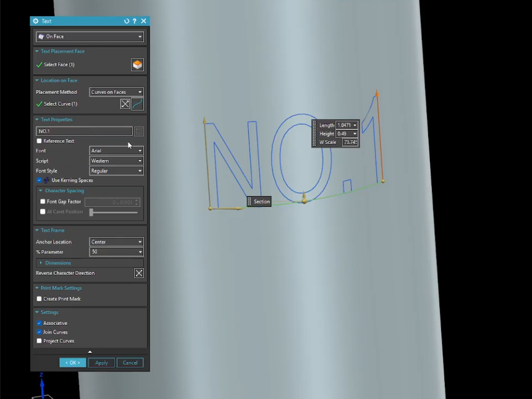Click the Z axis triad indicator

tap(42, 385)
